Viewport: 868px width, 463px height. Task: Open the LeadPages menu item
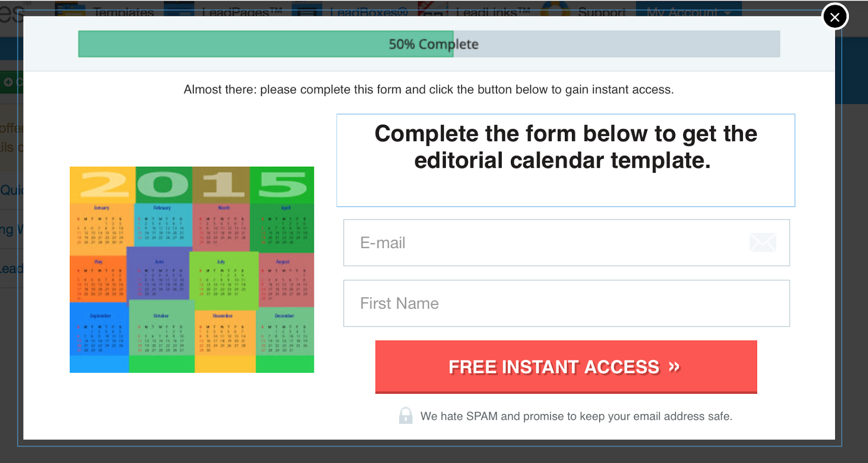pyautogui.click(x=242, y=11)
